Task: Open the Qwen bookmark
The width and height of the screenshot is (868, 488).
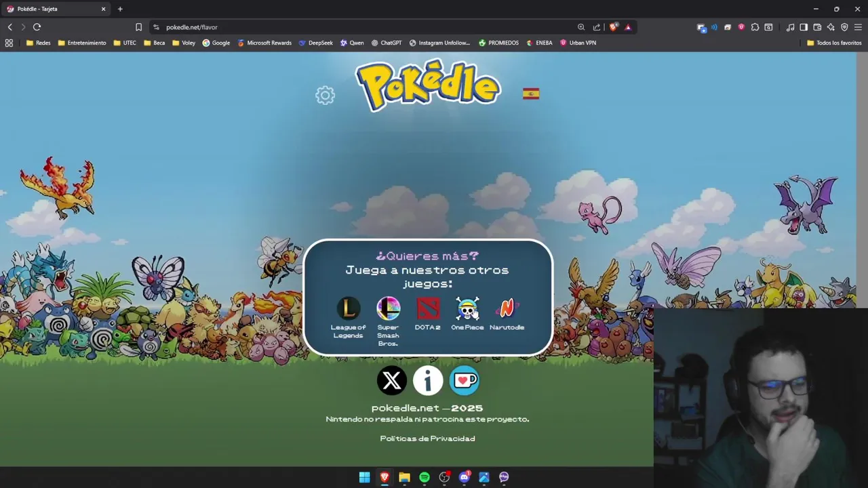Action: click(352, 43)
